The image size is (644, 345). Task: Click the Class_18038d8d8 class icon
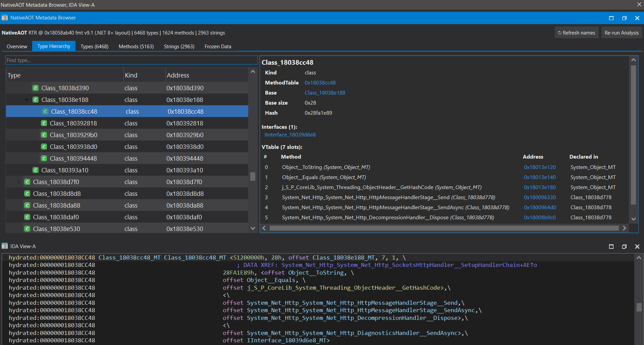tap(27, 194)
